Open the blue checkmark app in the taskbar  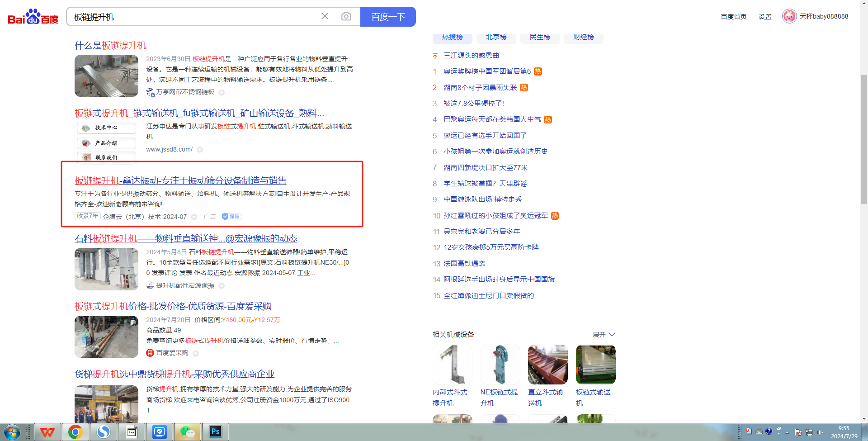(x=160, y=432)
